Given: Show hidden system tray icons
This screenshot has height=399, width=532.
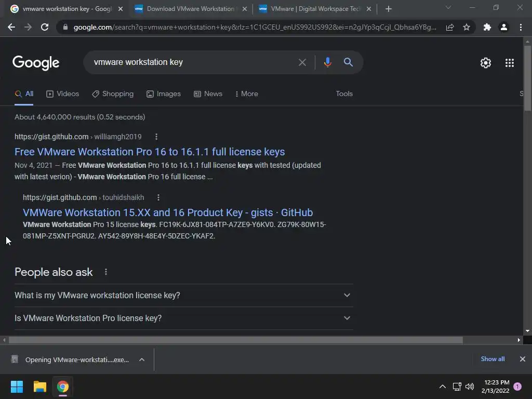Looking at the screenshot, I should click(x=443, y=387).
